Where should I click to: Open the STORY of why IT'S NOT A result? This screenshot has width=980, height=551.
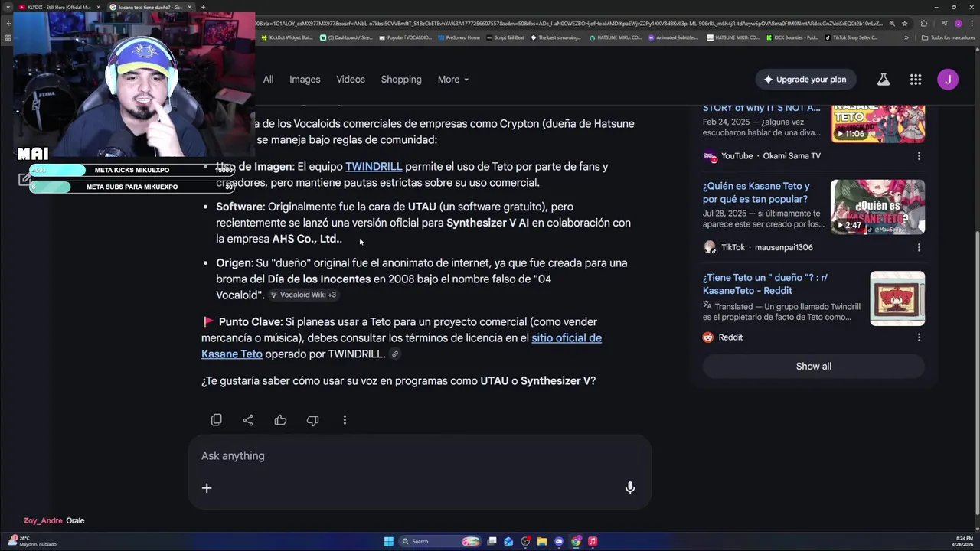(x=761, y=108)
